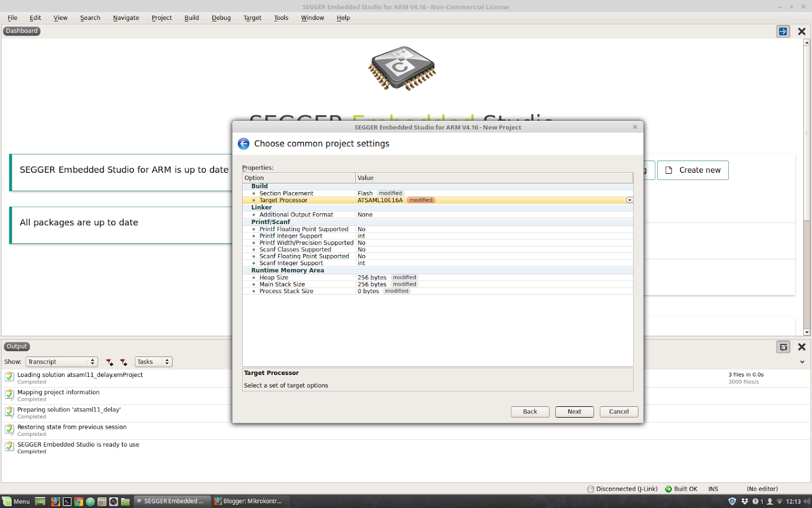Click the clock showing 12:13
The width and height of the screenshot is (812, 508).
pos(793,502)
